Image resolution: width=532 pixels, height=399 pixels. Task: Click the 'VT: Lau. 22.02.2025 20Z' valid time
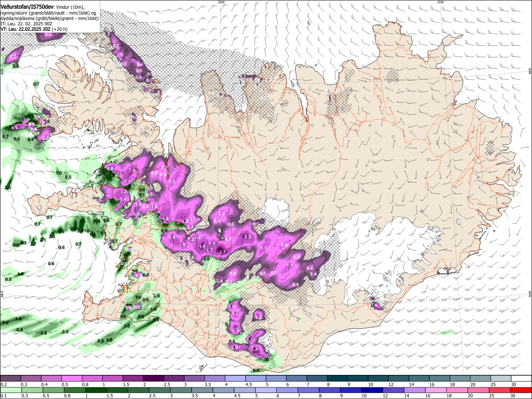[26, 30]
